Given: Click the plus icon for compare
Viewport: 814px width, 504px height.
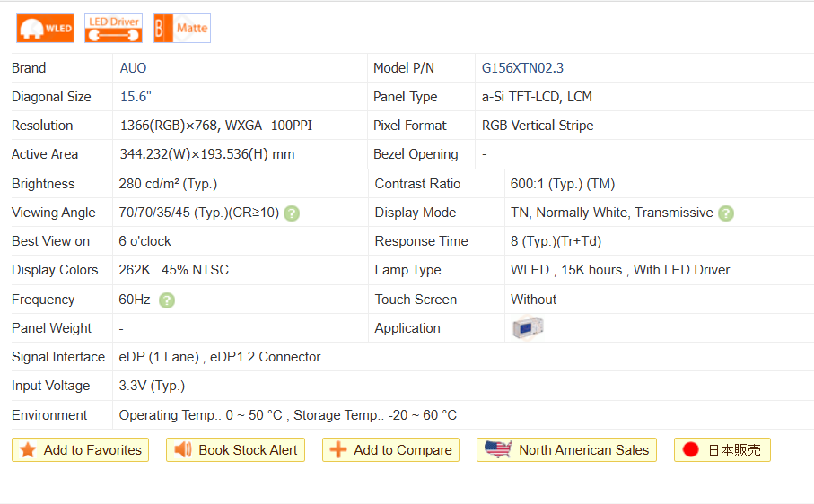Looking at the screenshot, I should tap(338, 450).
